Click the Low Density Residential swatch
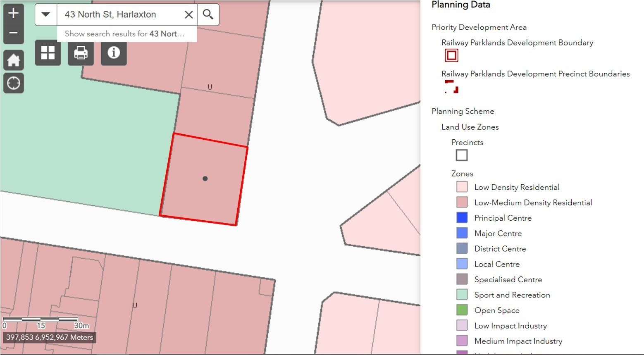 click(x=462, y=187)
